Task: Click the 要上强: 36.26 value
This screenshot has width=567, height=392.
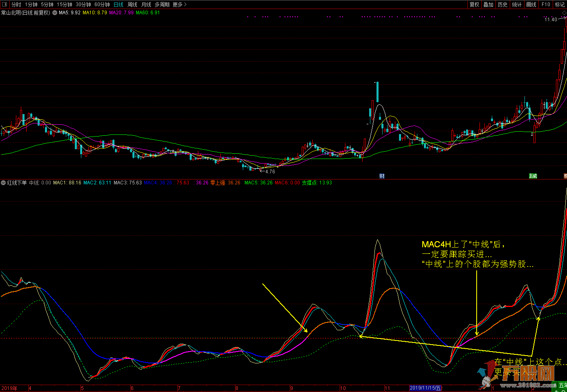Action: pos(225,183)
